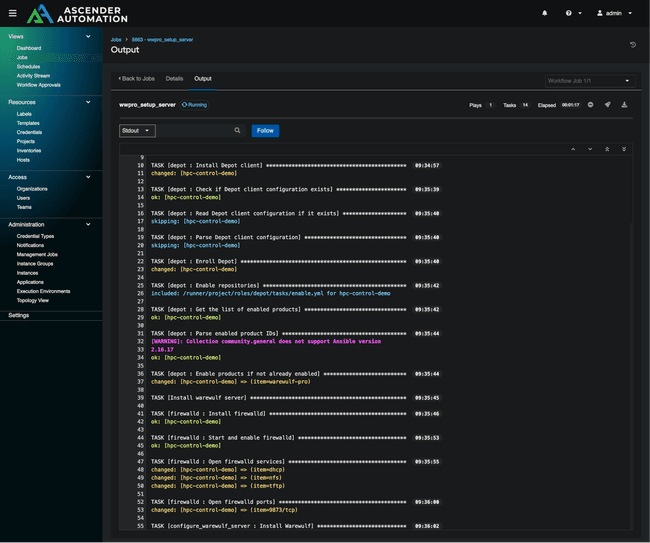Screen dimensions: 650x543
Task: Open job activity stream history icon
Action: [x=632, y=45]
